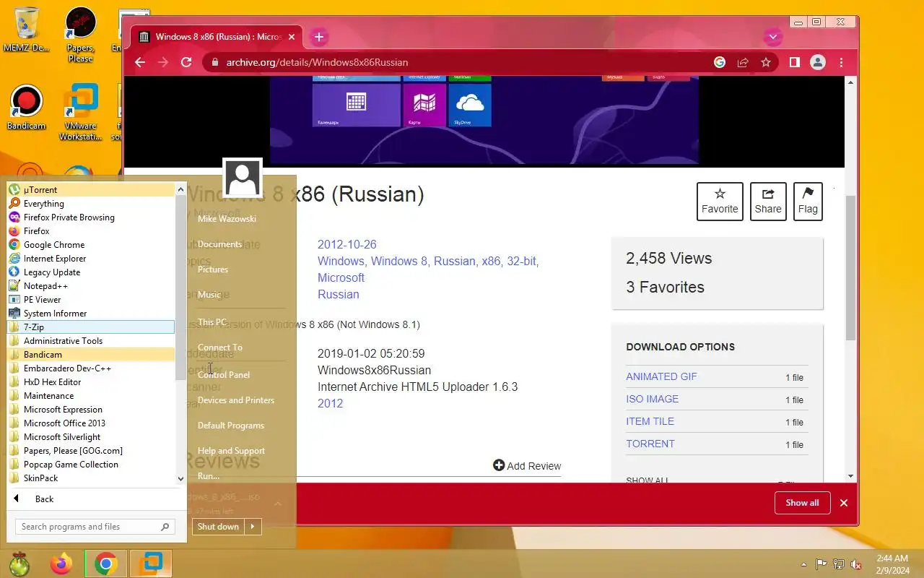Flag this archive item
The width and height of the screenshot is (924, 578).
808,202
